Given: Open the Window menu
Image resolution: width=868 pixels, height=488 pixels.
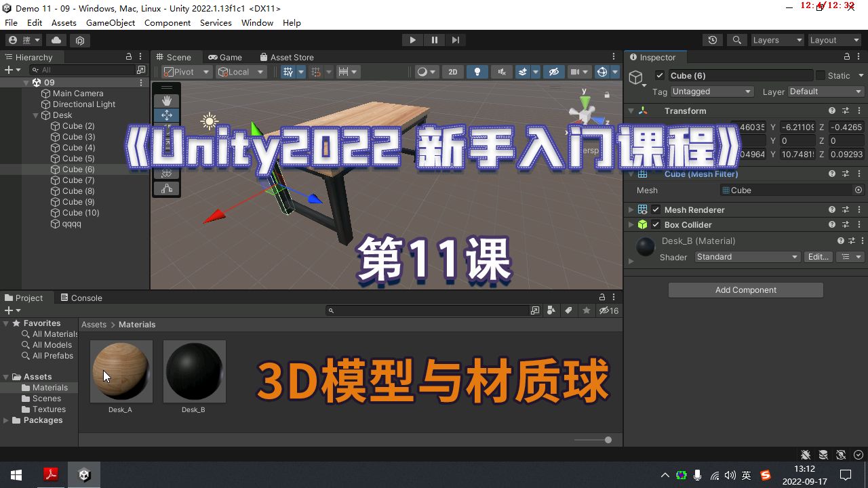Looking at the screenshot, I should (257, 22).
